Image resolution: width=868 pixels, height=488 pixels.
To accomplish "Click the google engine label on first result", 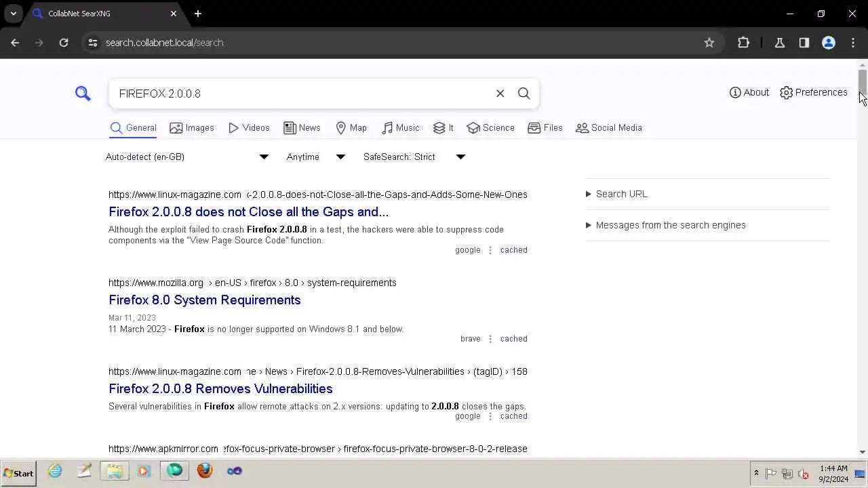I will 468,250.
